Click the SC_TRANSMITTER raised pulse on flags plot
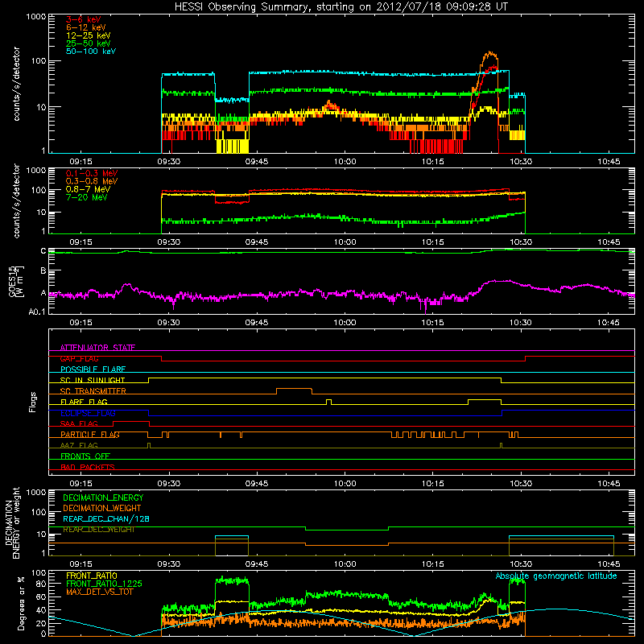 [x=294, y=389]
